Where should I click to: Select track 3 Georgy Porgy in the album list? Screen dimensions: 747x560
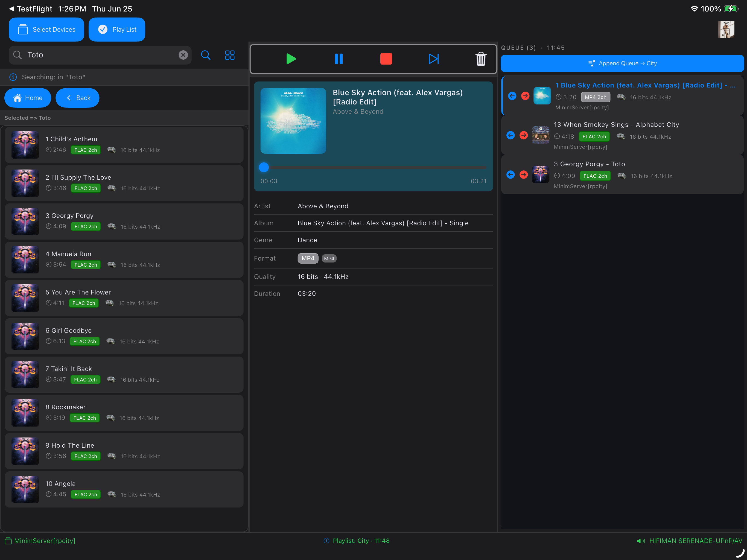124,221
